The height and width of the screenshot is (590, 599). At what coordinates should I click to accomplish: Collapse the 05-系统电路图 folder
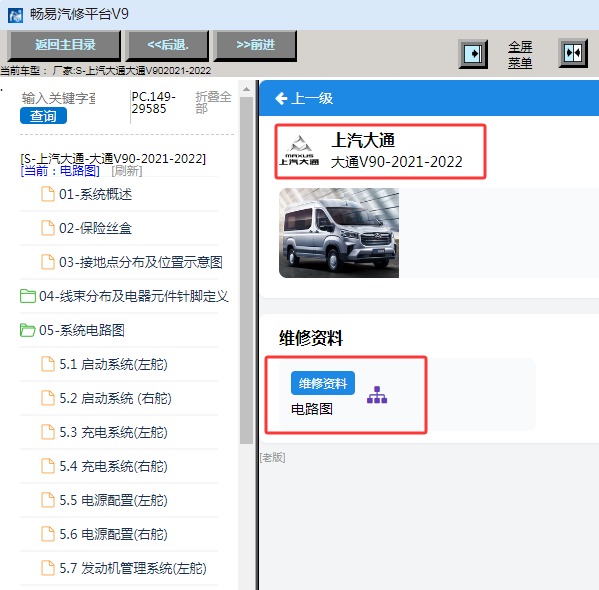click(82, 330)
